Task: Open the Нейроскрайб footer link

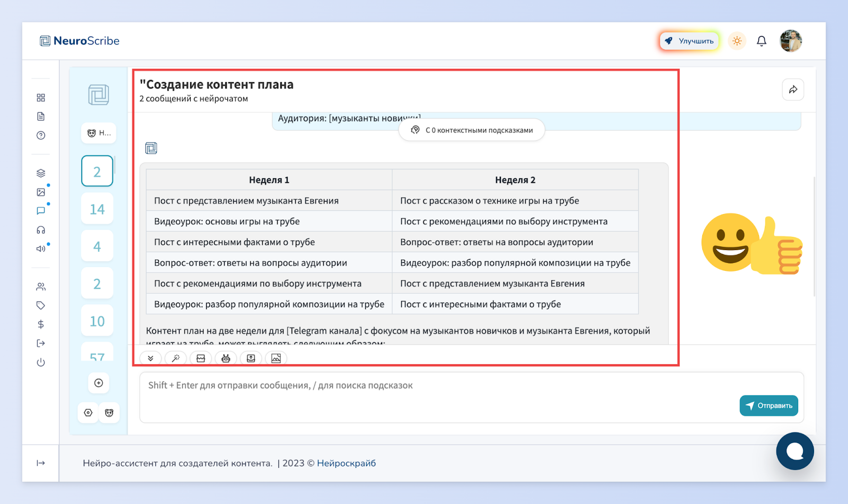Action: coord(346,463)
